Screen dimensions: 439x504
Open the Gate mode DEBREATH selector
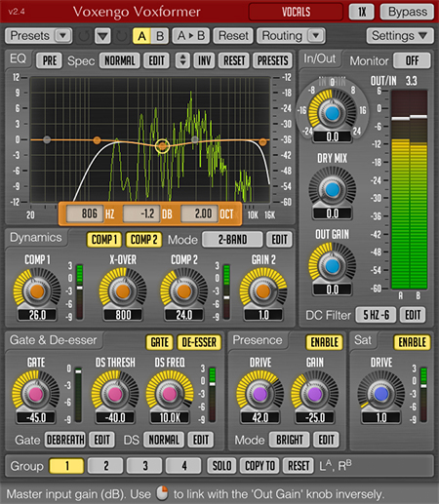(65, 440)
